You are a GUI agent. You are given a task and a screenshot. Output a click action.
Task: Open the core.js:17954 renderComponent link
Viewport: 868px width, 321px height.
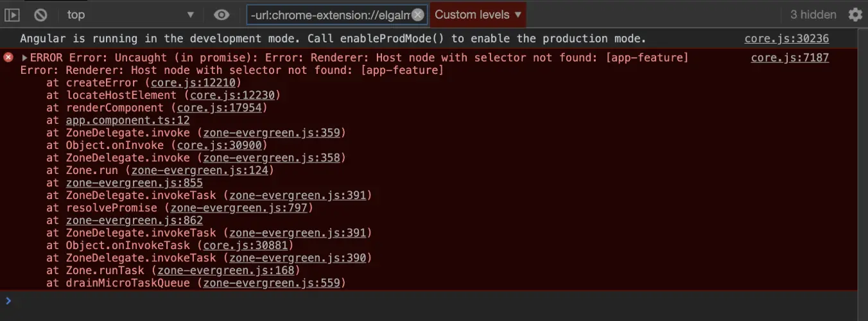[220, 108]
